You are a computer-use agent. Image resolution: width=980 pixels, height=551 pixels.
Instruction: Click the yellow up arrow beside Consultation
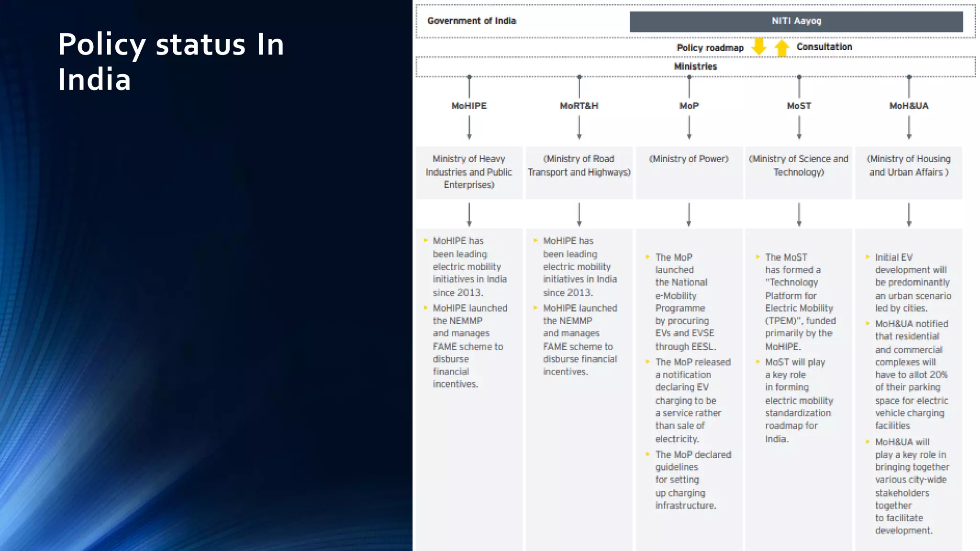click(782, 48)
